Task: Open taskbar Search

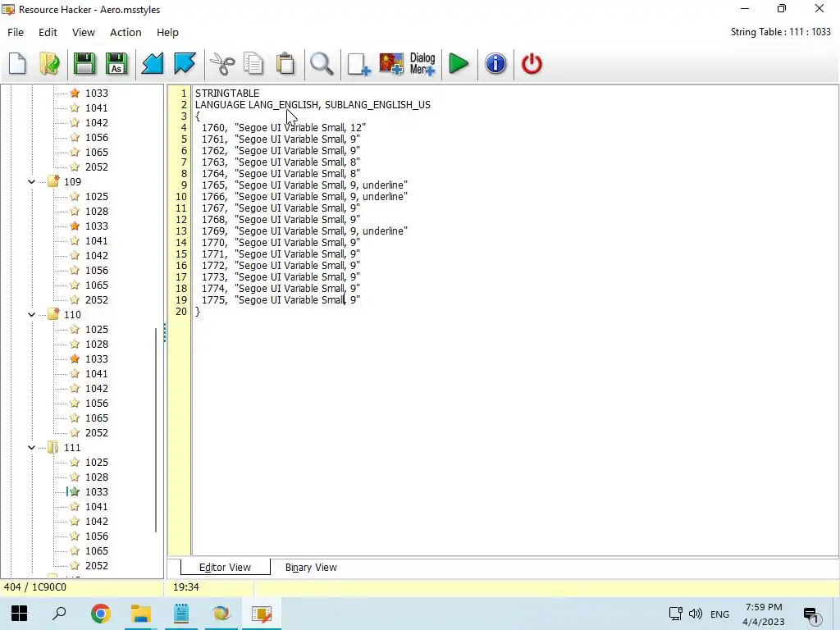Action: tap(59, 614)
